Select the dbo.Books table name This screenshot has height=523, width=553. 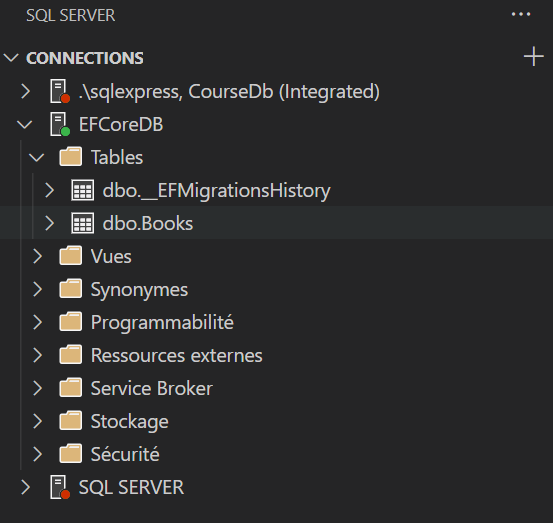point(148,223)
